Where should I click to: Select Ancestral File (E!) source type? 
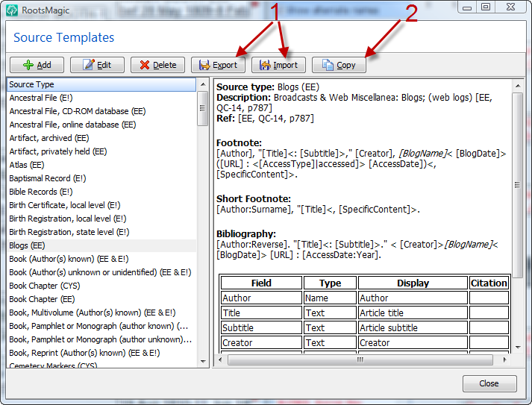click(x=101, y=98)
